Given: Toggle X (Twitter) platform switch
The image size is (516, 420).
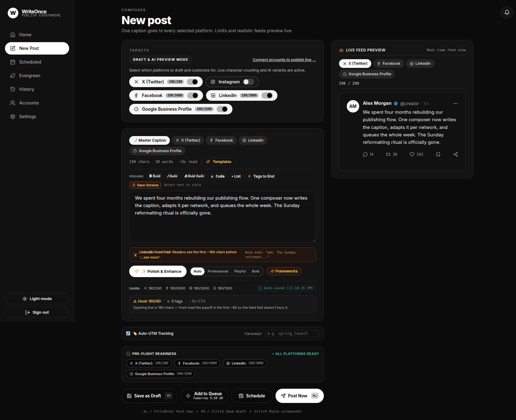Looking at the screenshot, I should (192, 82).
